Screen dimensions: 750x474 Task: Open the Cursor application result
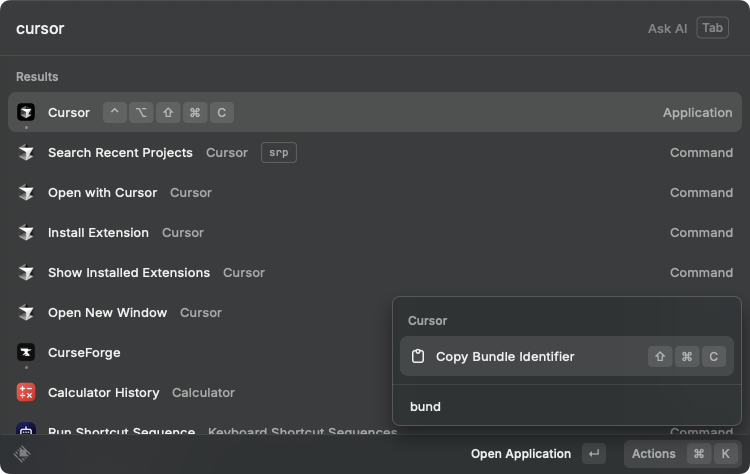pos(375,112)
